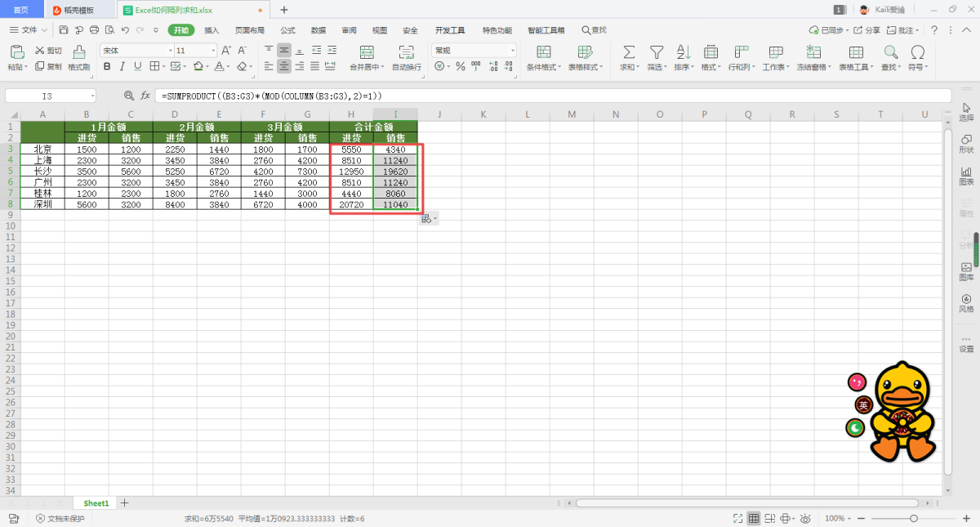Viewport: 980px width, 527px height.
Task: Switch to the 插入 (Insert) ribbon tab
Action: pyautogui.click(x=212, y=30)
